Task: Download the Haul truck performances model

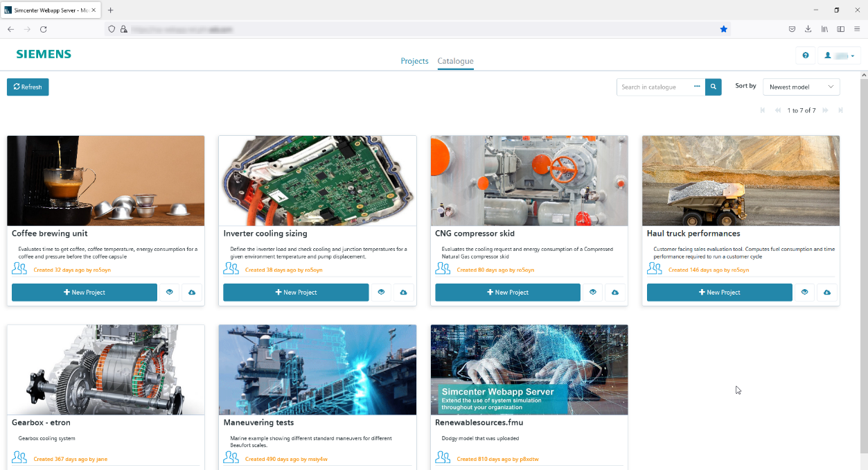Action: pyautogui.click(x=827, y=293)
